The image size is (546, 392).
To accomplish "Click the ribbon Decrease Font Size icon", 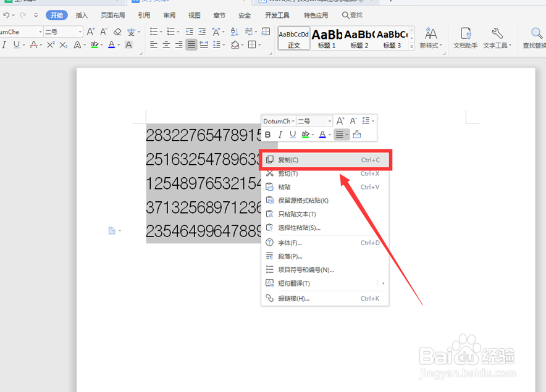I will click(104, 31).
